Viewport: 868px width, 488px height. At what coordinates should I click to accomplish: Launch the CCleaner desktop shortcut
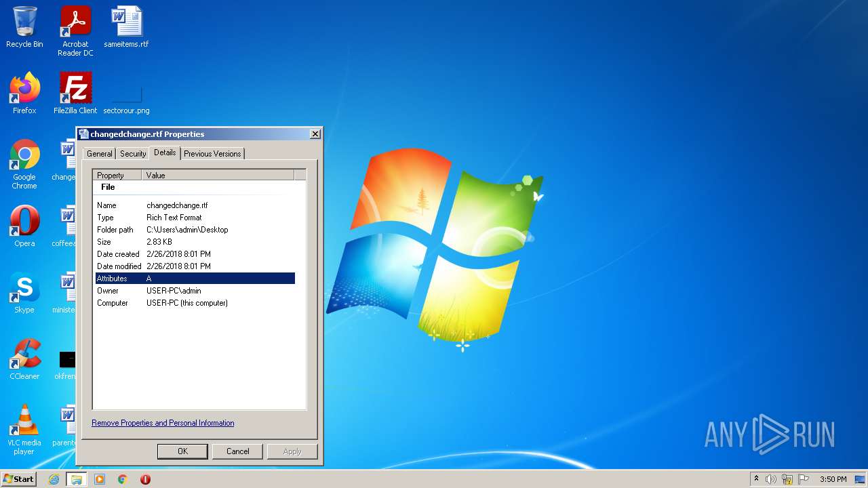click(x=24, y=359)
